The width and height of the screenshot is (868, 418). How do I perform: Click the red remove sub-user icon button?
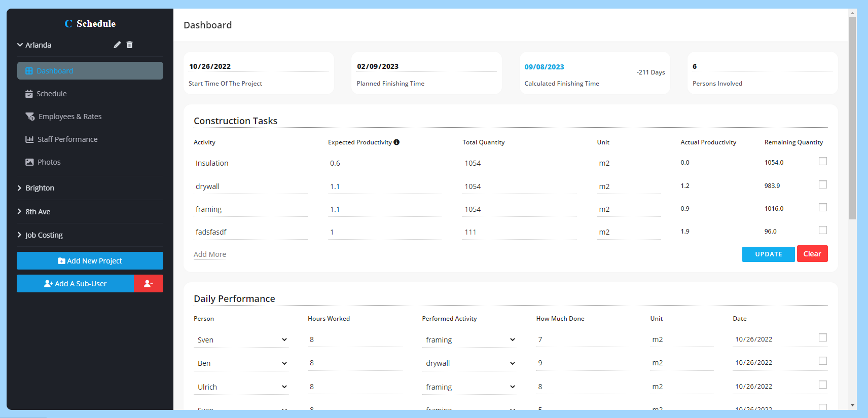tap(149, 284)
